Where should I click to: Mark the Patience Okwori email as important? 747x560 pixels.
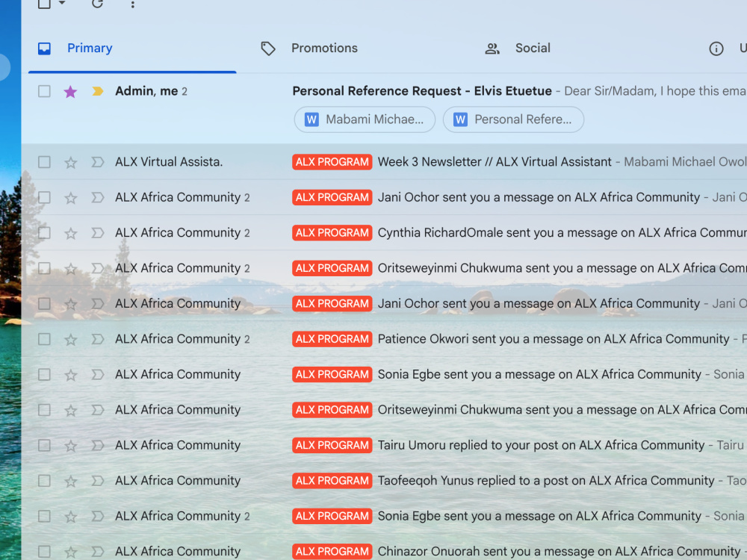[x=98, y=339]
